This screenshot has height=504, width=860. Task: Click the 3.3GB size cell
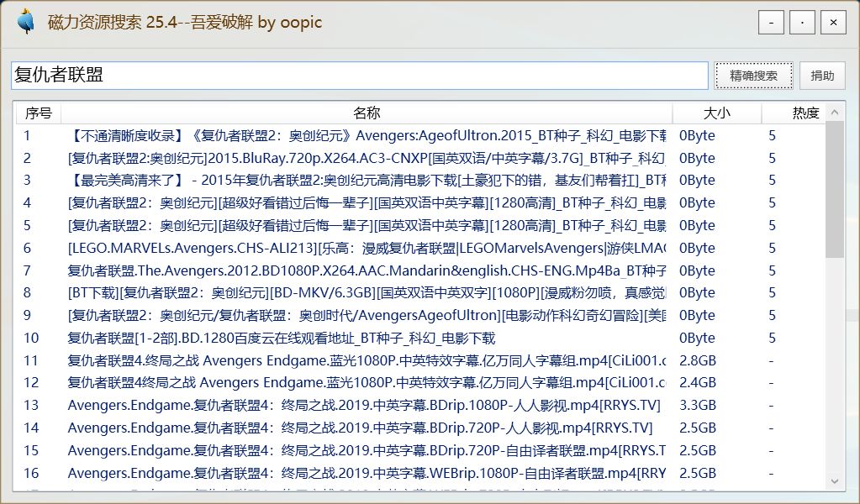[698, 405]
